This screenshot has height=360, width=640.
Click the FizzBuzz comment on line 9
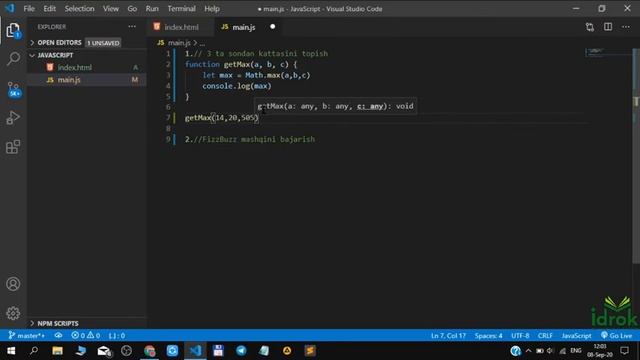[x=250, y=139]
